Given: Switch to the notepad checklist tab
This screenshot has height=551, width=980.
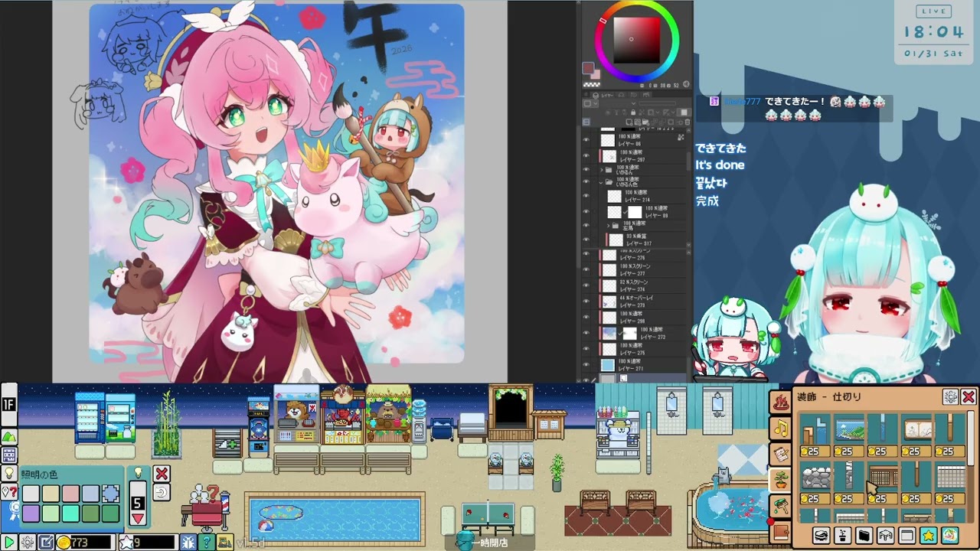Looking at the screenshot, I should click(781, 455).
